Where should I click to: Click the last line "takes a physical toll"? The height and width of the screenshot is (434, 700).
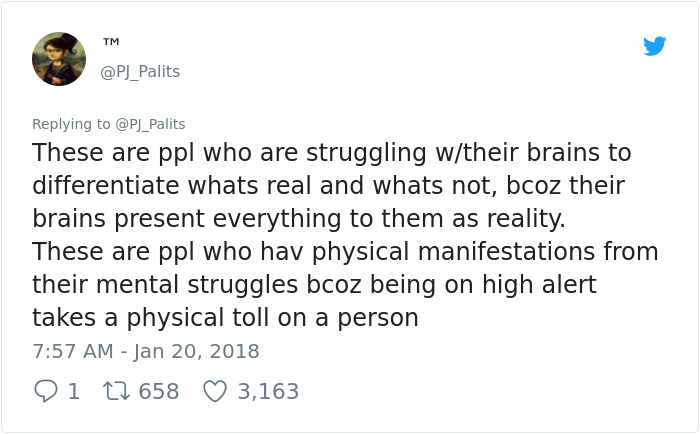click(225, 318)
